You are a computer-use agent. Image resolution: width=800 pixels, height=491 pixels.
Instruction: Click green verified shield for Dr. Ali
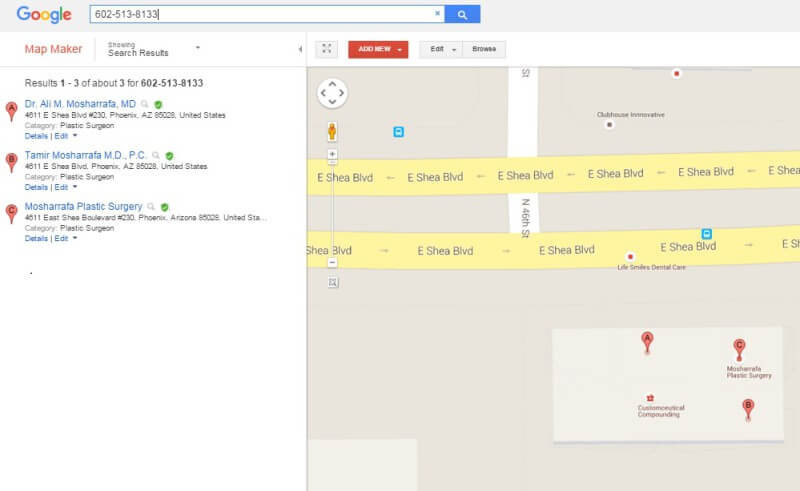[x=158, y=105]
